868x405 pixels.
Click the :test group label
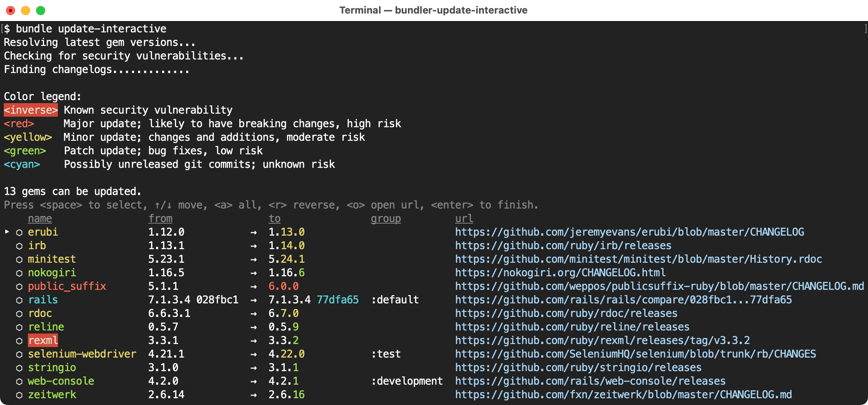[386, 354]
